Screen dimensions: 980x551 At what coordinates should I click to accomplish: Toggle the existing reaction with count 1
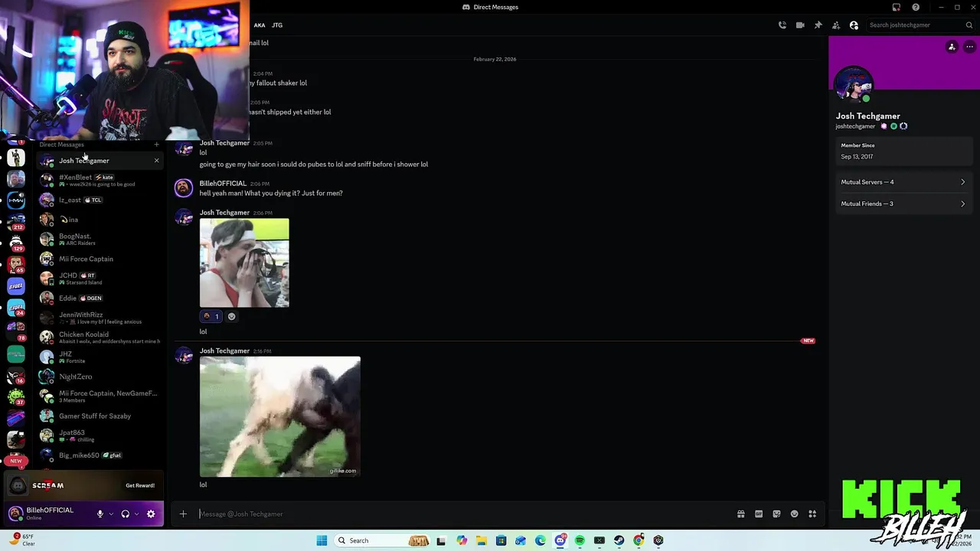tap(211, 317)
